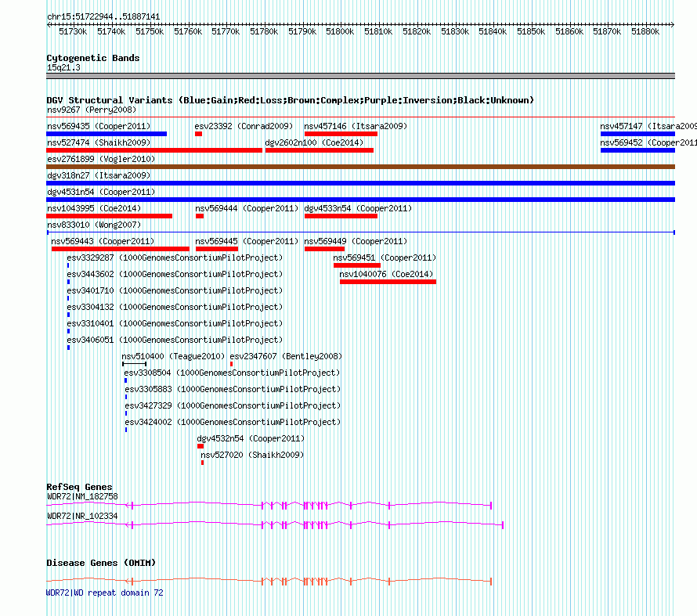
Task: Click the 51840k ruler position
Action: [x=493, y=31]
